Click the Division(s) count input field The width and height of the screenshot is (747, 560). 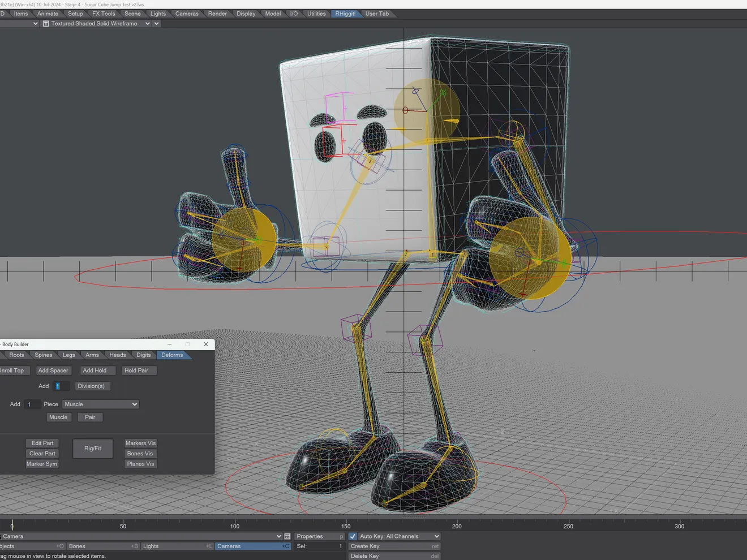point(62,386)
